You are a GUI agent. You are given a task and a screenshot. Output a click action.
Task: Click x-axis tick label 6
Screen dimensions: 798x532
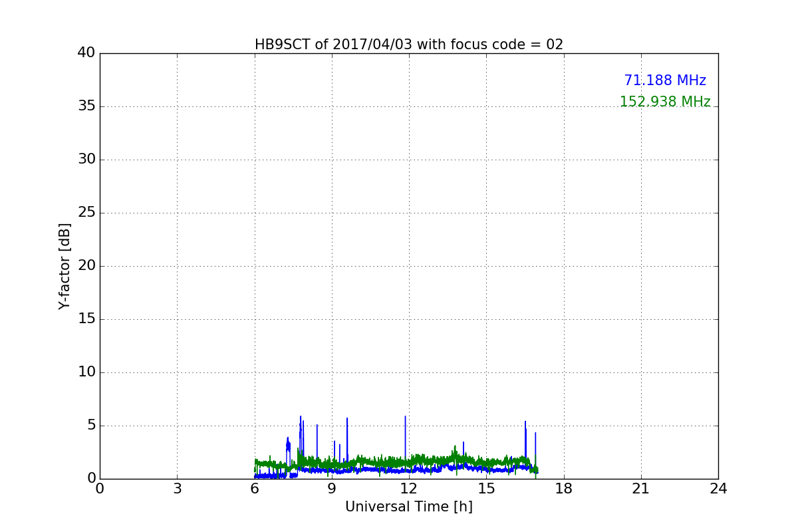point(255,489)
